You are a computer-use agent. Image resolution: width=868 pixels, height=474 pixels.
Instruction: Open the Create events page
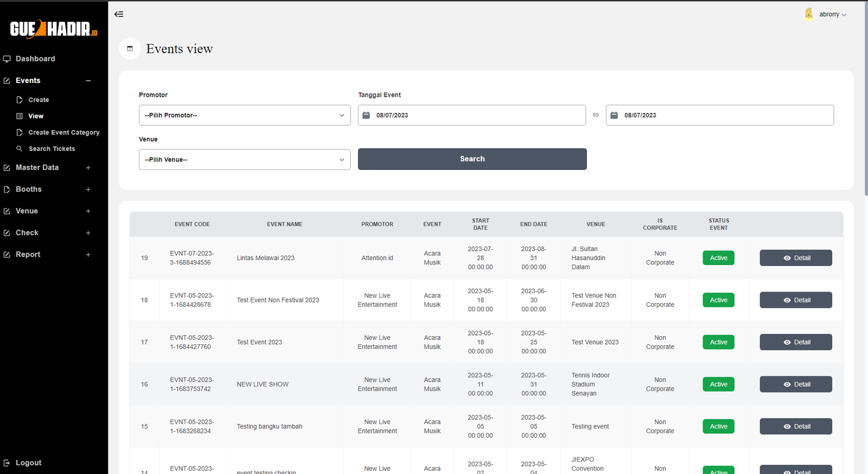[x=39, y=100]
